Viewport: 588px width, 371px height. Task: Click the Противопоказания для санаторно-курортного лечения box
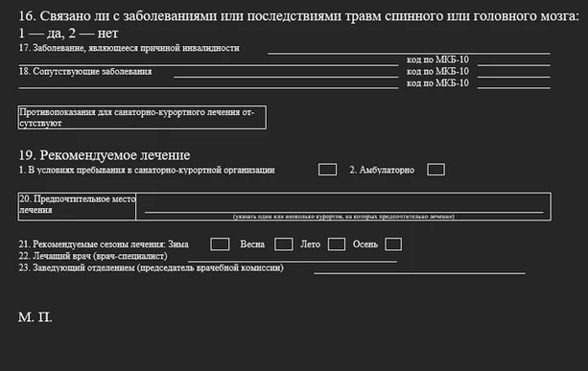(x=142, y=117)
